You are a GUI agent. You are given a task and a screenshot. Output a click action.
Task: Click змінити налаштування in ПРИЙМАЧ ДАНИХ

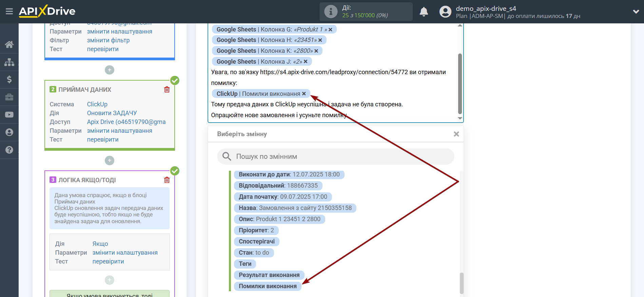click(119, 131)
